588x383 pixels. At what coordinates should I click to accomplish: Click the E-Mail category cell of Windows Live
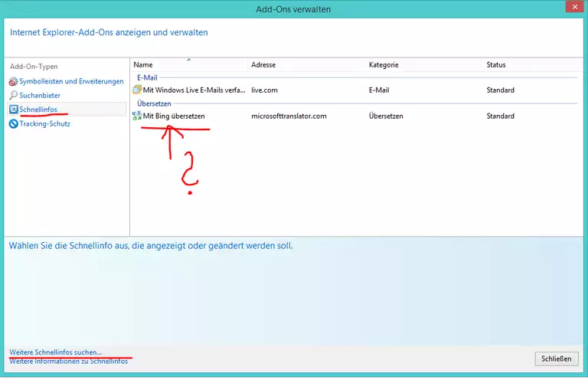tap(379, 90)
